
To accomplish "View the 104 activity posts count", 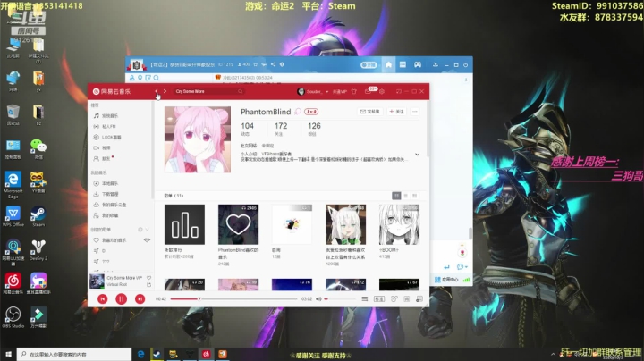I will [247, 129].
